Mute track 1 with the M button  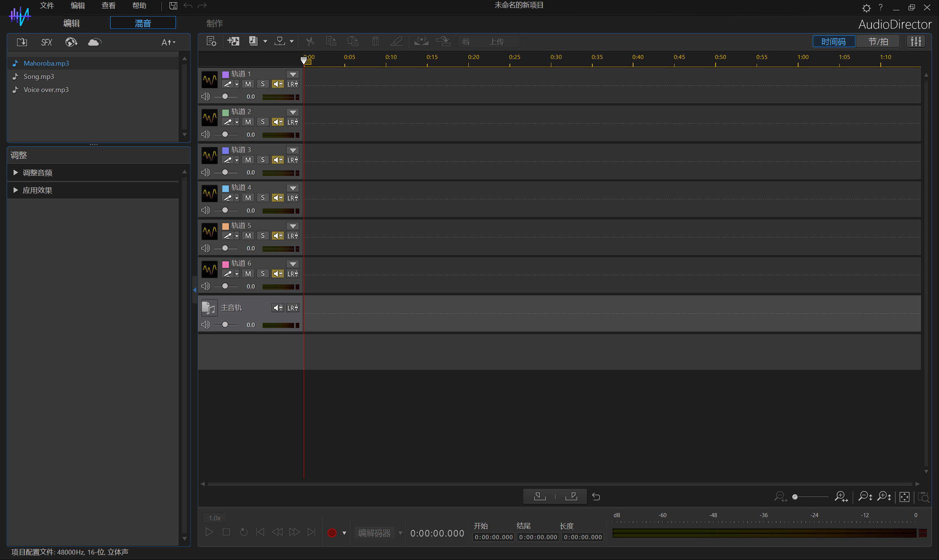[x=248, y=84]
